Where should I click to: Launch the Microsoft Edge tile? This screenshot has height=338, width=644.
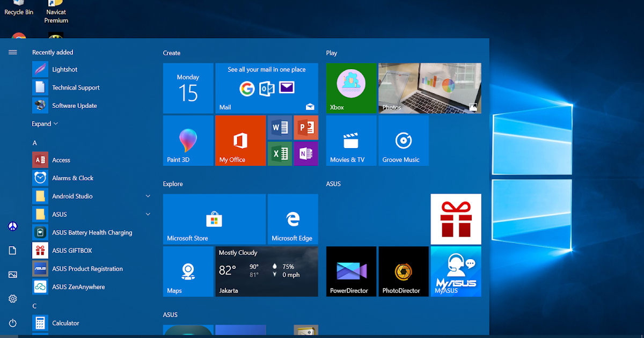[x=293, y=219]
